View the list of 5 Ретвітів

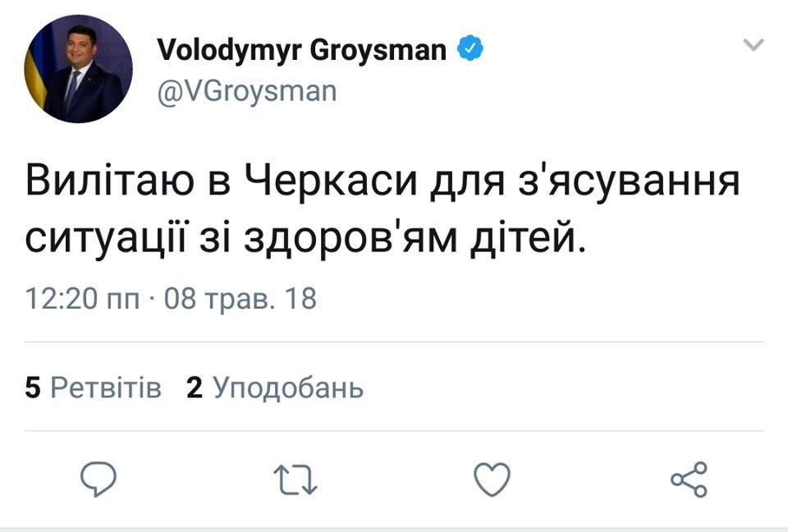pyautogui.click(x=105, y=388)
